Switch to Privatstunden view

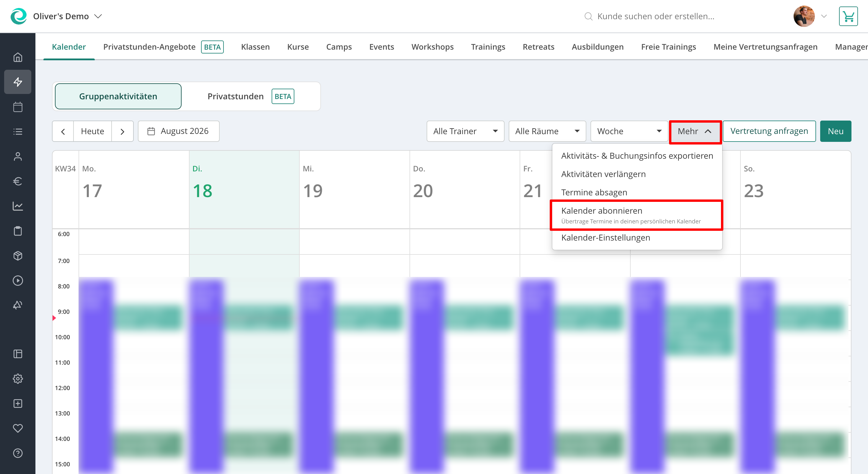(x=251, y=96)
